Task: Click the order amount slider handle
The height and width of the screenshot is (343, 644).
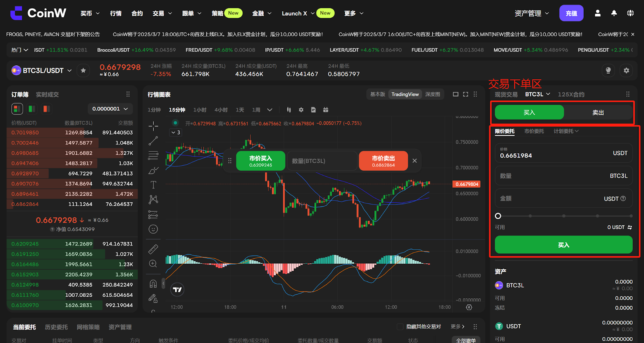Action: [498, 216]
